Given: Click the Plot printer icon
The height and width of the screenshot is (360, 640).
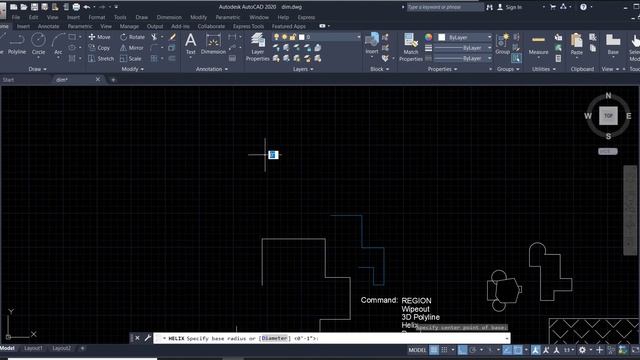Looking at the screenshot, I should pos(76,7).
